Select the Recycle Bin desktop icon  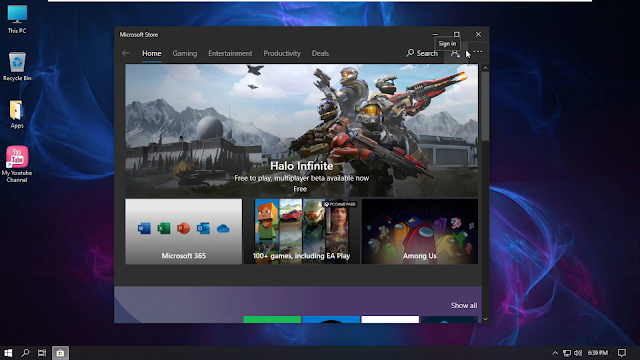17,66
